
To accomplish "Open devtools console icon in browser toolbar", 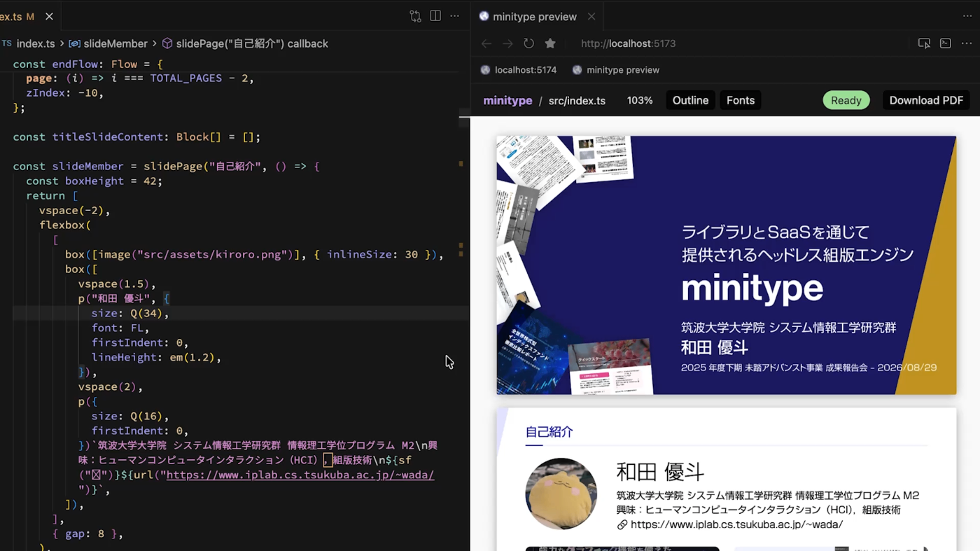I will click(945, 43).
